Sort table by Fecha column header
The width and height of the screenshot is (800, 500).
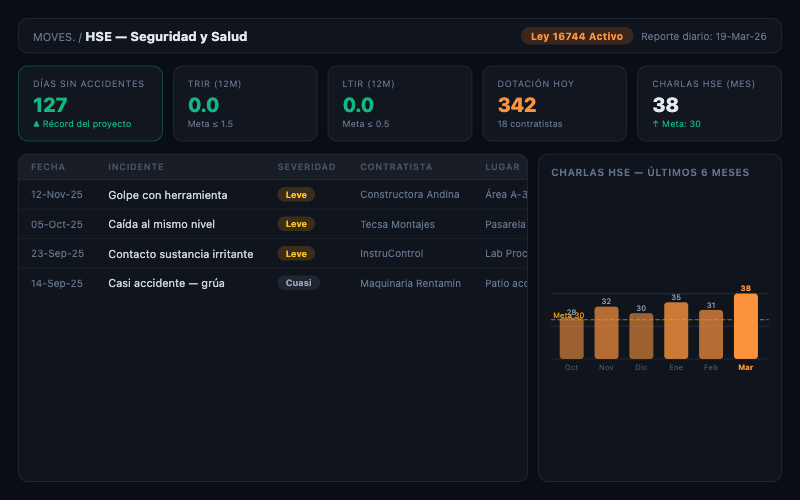point(48,167)
